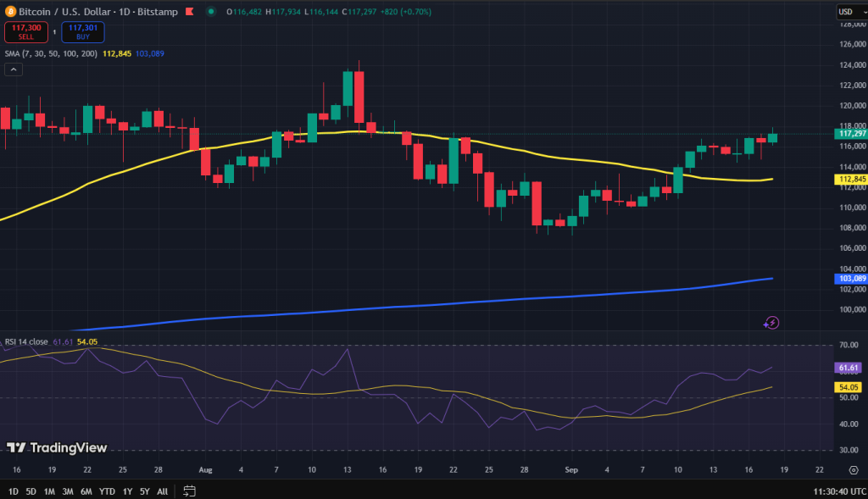The width and height of the screenshot is (868, 499).
Task: Click the blue 103,089 axis label
Action: 851,279
